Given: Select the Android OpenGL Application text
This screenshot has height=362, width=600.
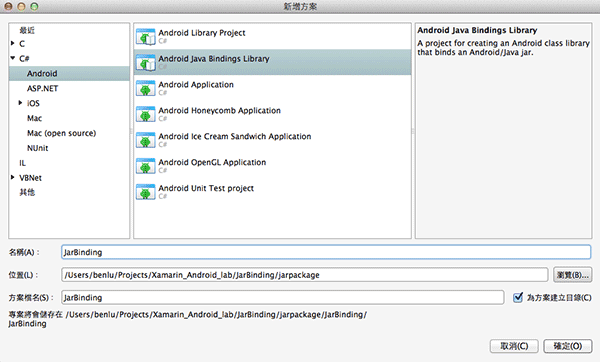Looking at the screenshot, I should click(x=212, y=162).
